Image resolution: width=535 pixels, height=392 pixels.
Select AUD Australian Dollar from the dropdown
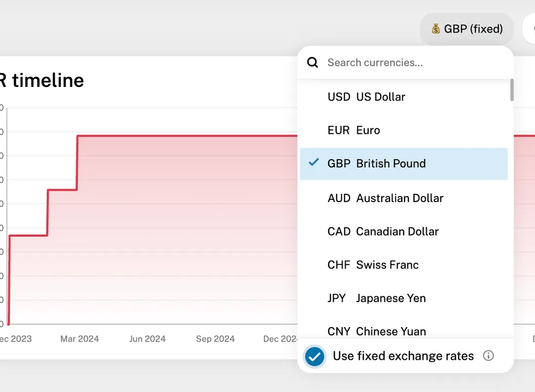385,198
